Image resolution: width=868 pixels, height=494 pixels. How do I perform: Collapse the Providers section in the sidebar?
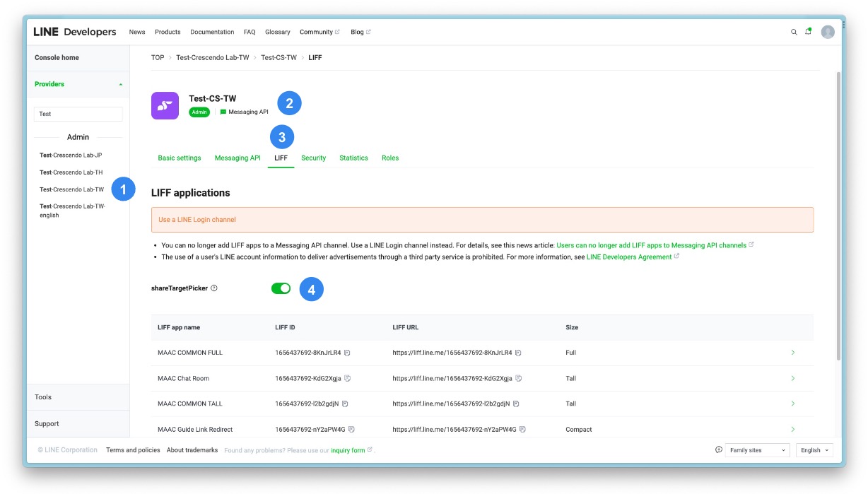[x=120, y=84]
